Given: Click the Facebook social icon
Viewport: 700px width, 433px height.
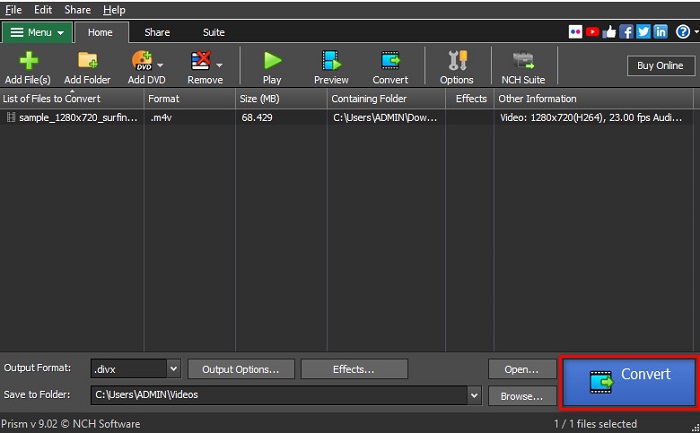Looking at the screenshot, I should coord(626,32).
